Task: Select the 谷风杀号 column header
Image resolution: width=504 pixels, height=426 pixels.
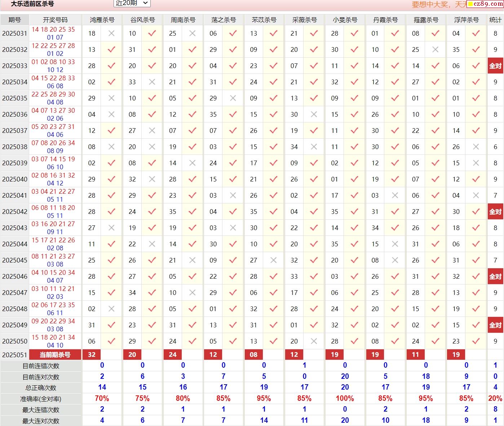Action: click(x=142, y=20)
